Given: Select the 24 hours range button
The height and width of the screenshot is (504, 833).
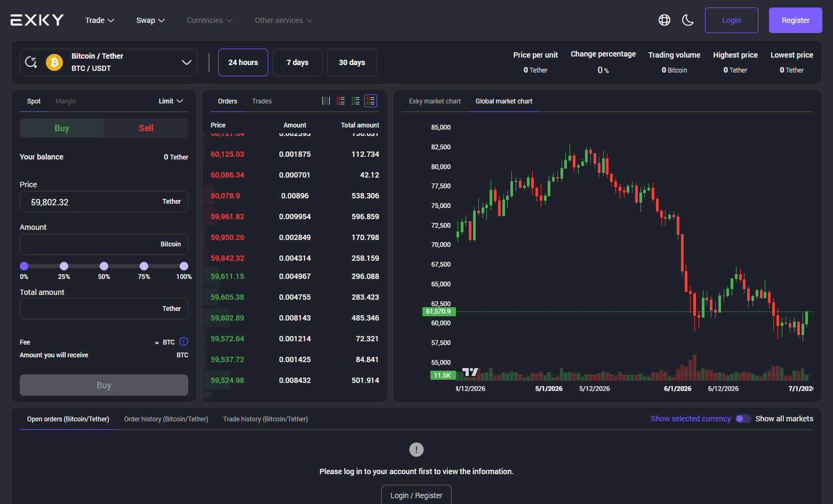Looking at the screenshot, I should point(243,62).
